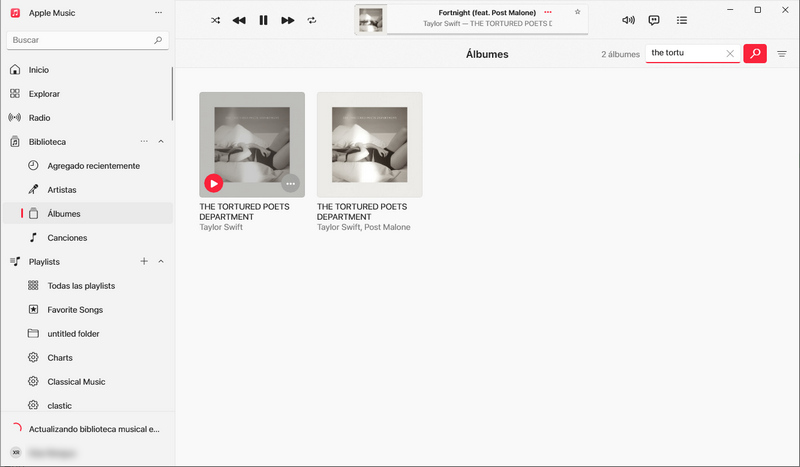Screen dimensions: 800x467
Task: Skip to next track
Action: (x=288, y=20)
